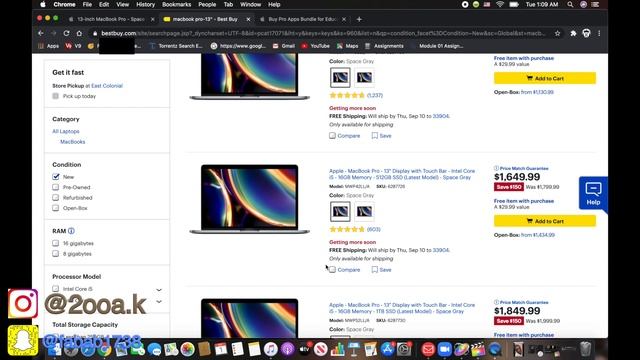The height and width of the screenshot is (360, 640).
Task: Open Calendar in the Dock
Action: pyautogui.click(x=221, y=349)
